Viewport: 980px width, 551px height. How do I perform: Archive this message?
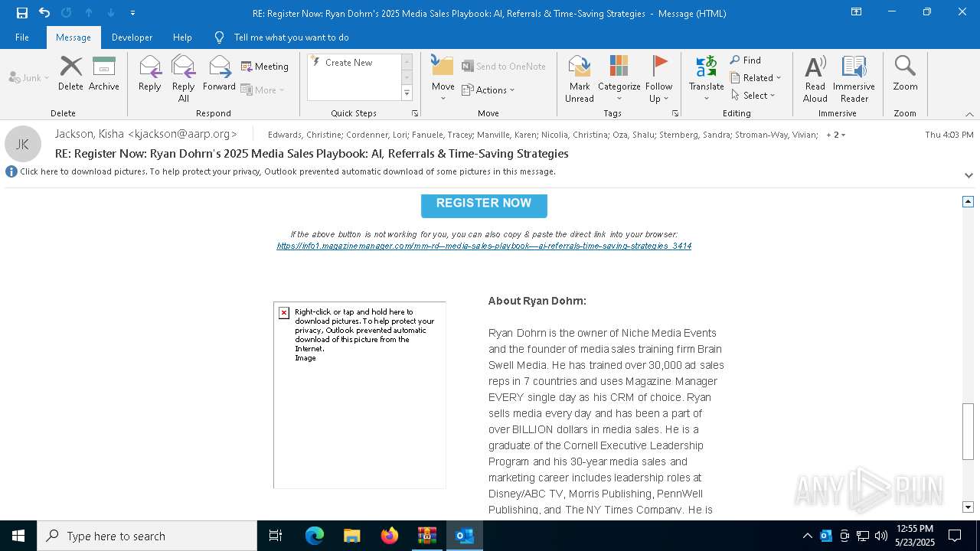(x=103, y=73)
